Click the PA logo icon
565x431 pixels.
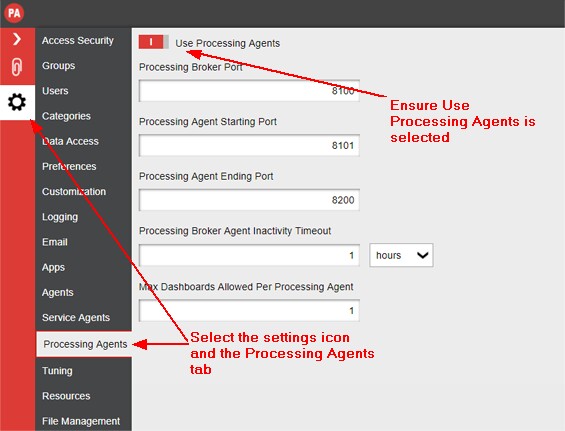coord(14,13)
